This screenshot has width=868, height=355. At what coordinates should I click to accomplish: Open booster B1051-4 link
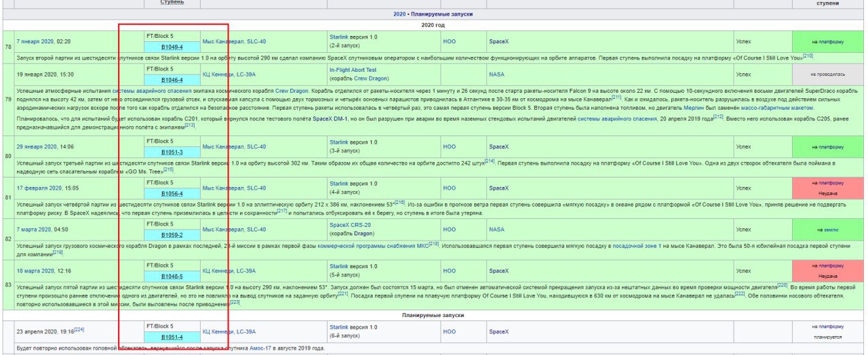point(172,337)
